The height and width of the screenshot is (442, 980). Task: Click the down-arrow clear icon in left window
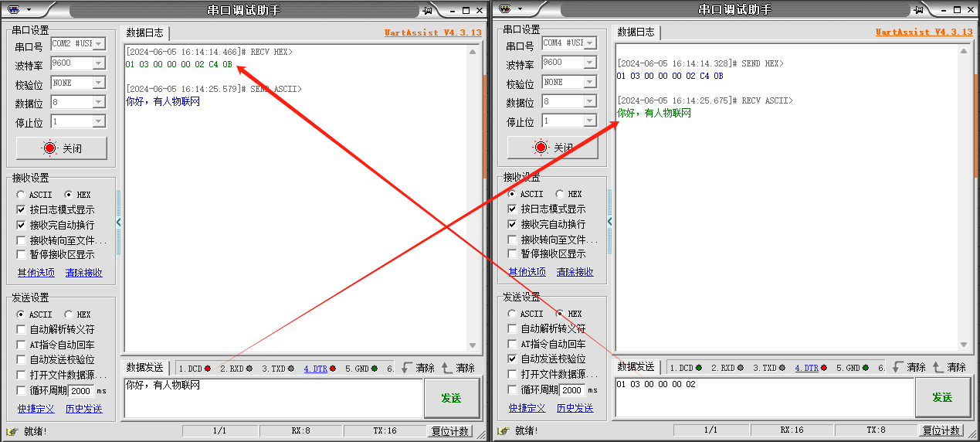pyautogui.click(x=406, y=368)
